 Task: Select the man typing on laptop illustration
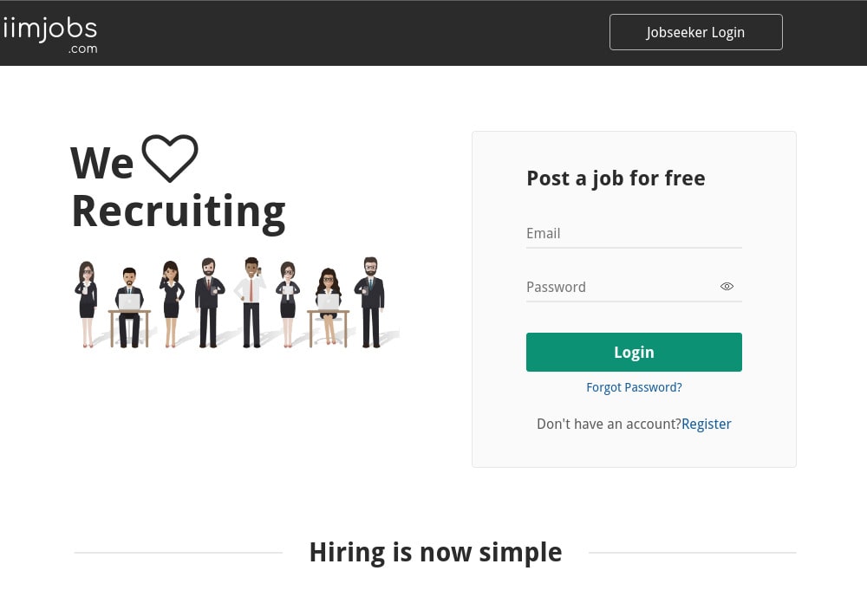[130, 295]
